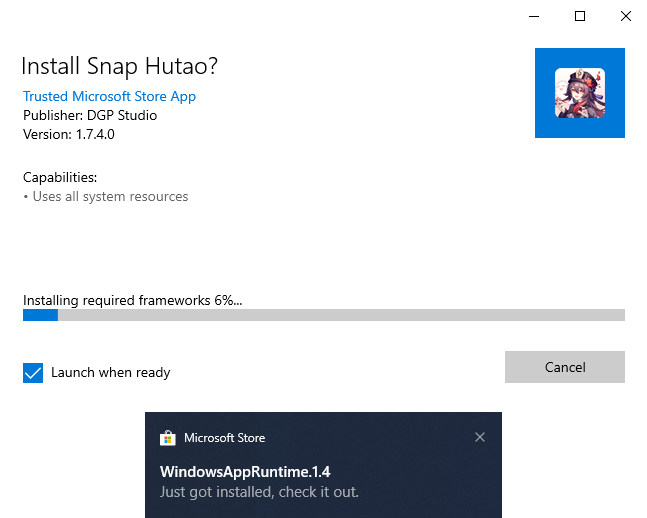Click 'Just got installed, check it out' message
647x518 pixels.
click(259, 492)
